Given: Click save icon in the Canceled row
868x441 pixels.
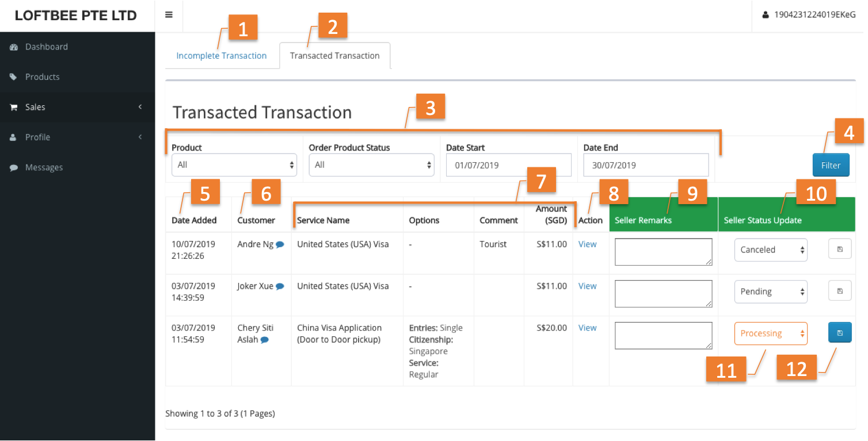Looking at the screenshot, I should [x=840, y=249].
